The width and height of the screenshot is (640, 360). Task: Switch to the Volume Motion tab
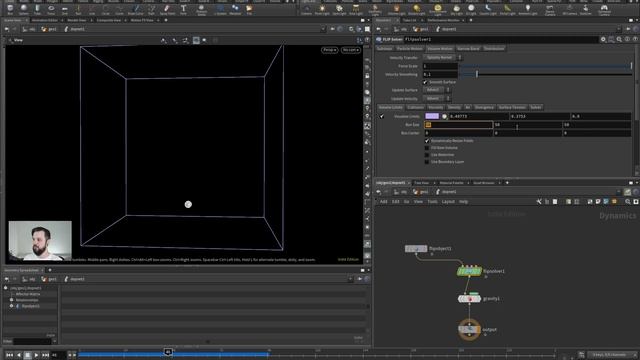tap(440, 49)
